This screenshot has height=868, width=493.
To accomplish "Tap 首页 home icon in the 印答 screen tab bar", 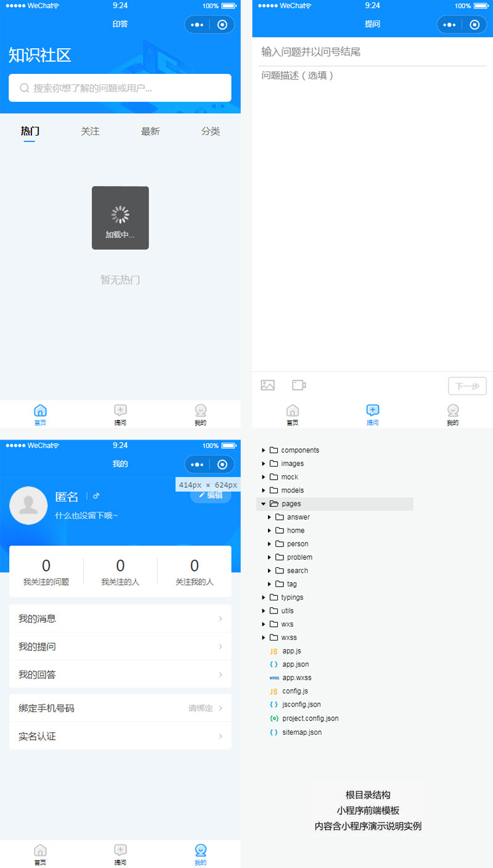I will [40, 410].
